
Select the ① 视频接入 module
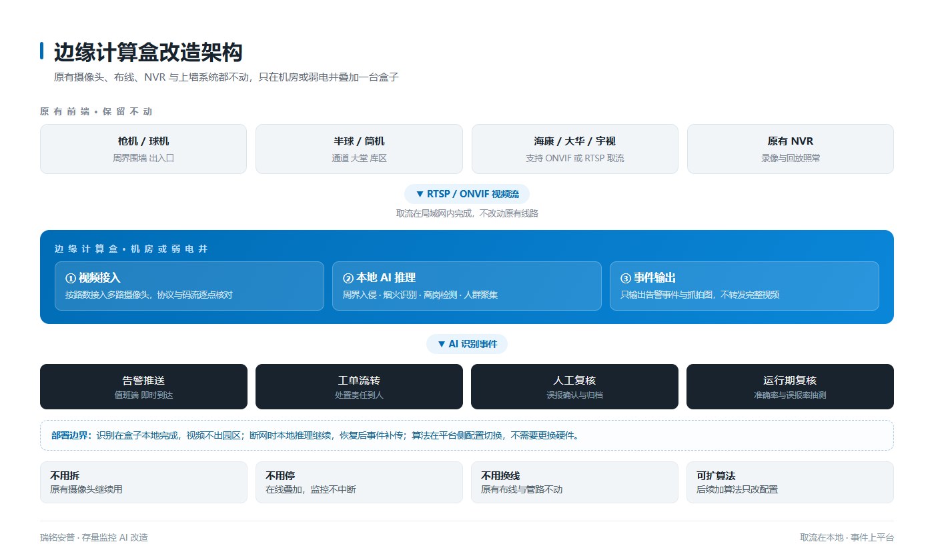coord(189,286)
